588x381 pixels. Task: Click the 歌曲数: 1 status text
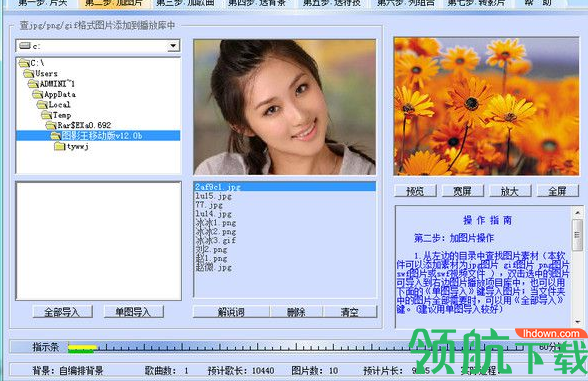click(x=166, y=371)
